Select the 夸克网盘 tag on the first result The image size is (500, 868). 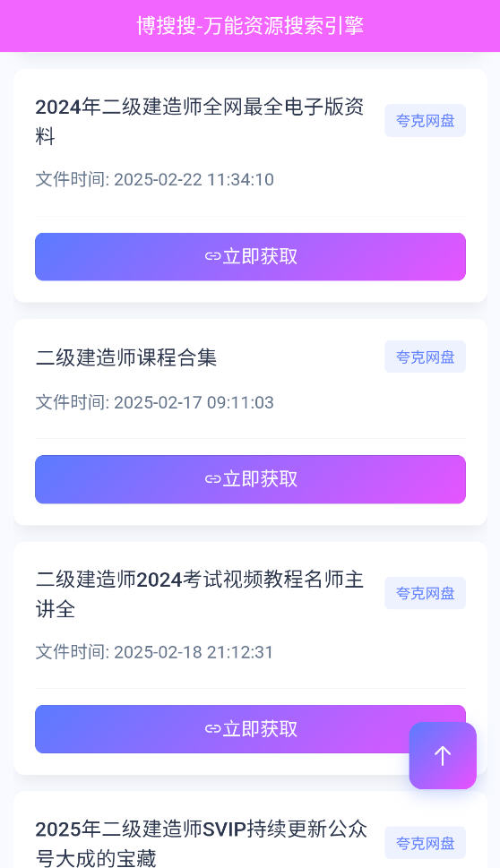click(x=426, y=120)
